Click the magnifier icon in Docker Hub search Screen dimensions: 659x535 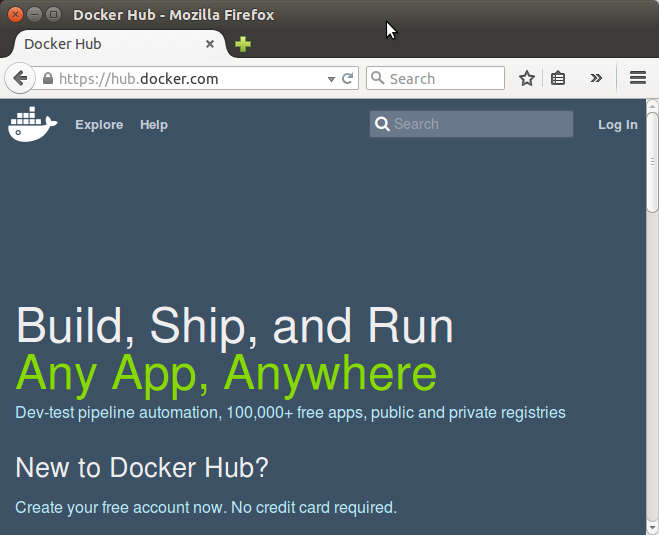382,124
